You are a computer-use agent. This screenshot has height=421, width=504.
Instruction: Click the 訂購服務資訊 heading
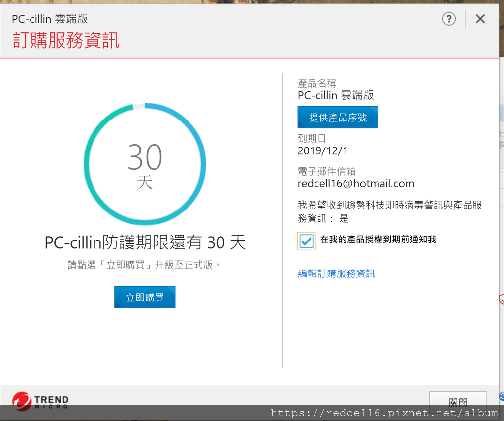(x=66, y=40)
